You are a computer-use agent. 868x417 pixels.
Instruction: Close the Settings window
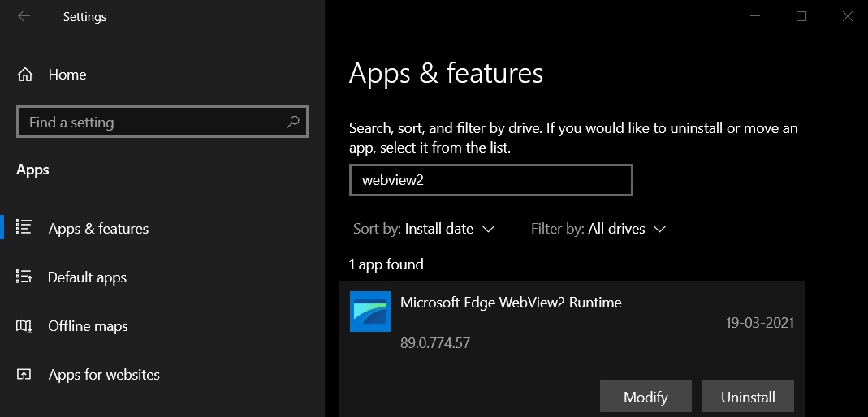click(847, 16)
